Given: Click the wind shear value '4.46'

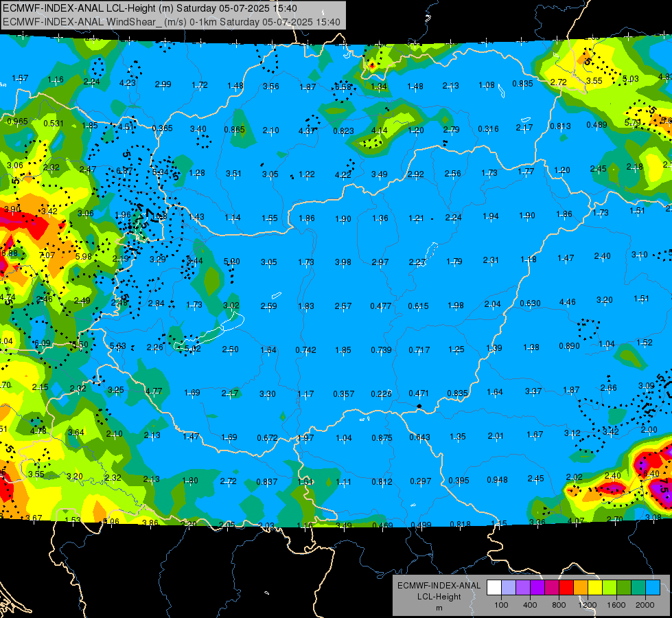Looking at the screenshot, I should click(568, 302).
